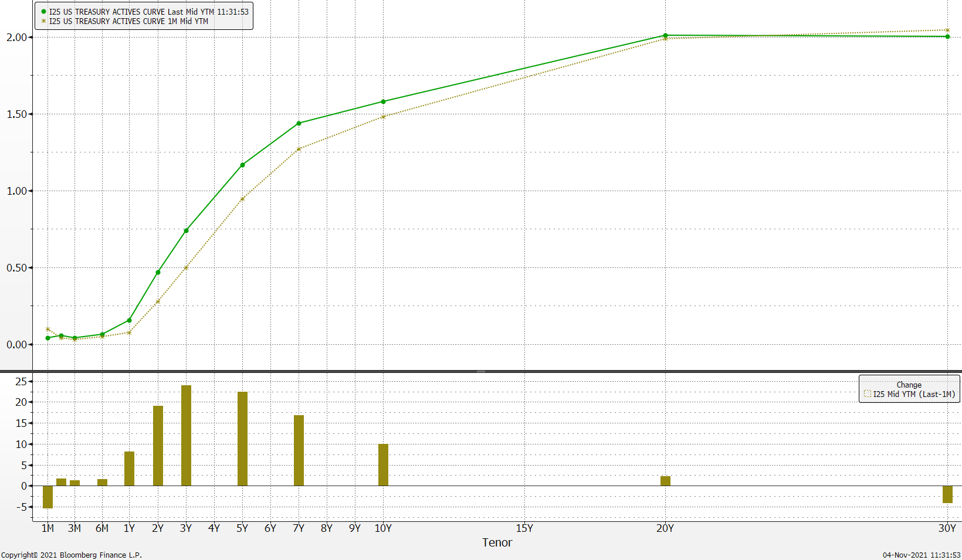962x560 pixels.
Task: Click the '0.50' yield axis label
Action: pyautogui.click(x=17, y=268)
